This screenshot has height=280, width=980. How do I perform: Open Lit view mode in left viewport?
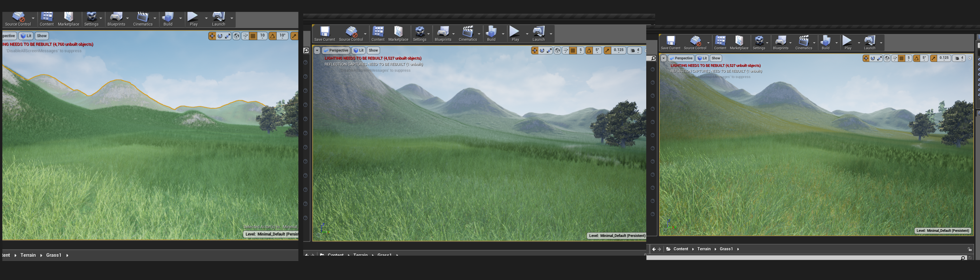pos(26,36)
